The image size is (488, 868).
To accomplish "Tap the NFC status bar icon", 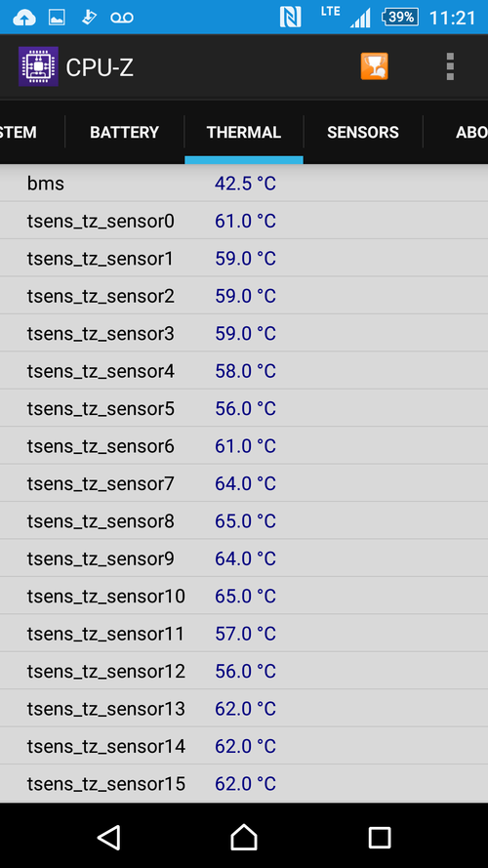I will coord(291,18).
